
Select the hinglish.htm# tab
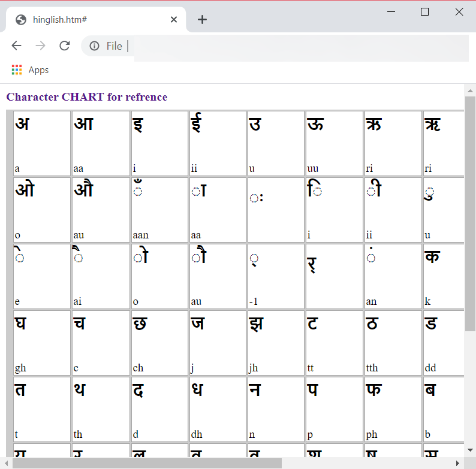point(96,20)
